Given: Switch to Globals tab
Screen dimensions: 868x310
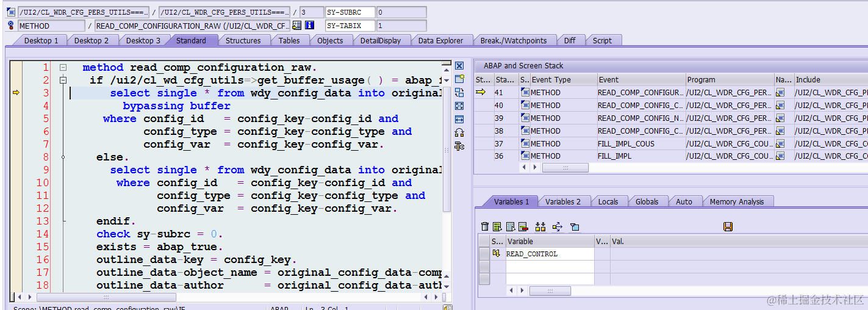Looking at the screenshot, I should pos(647,201).
